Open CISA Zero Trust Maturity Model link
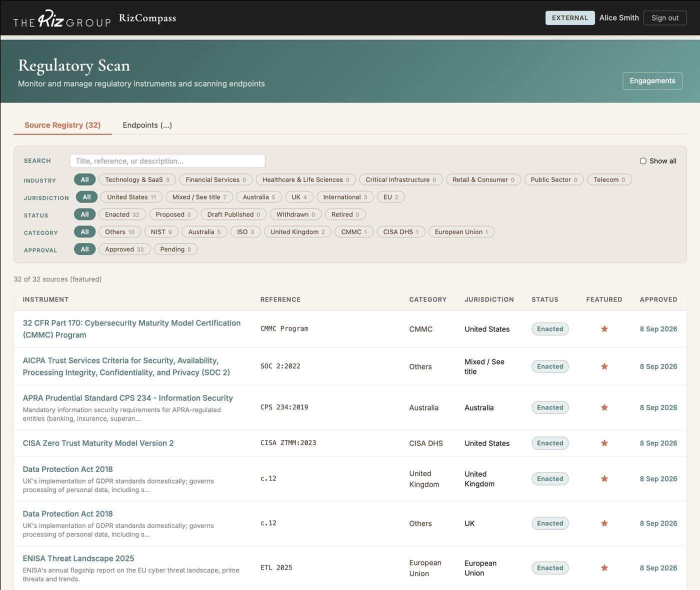Viewport: 700px width, 590px height. coord(98,443)
